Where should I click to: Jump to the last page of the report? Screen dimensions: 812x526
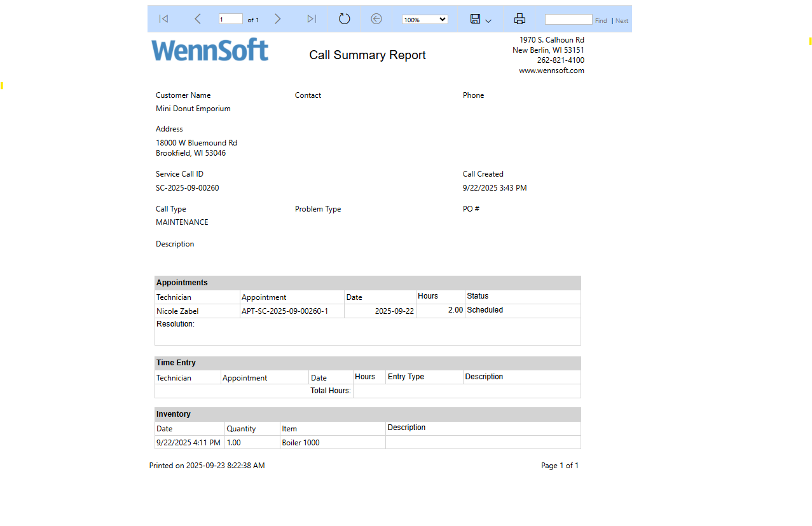[x=311, y=19]
